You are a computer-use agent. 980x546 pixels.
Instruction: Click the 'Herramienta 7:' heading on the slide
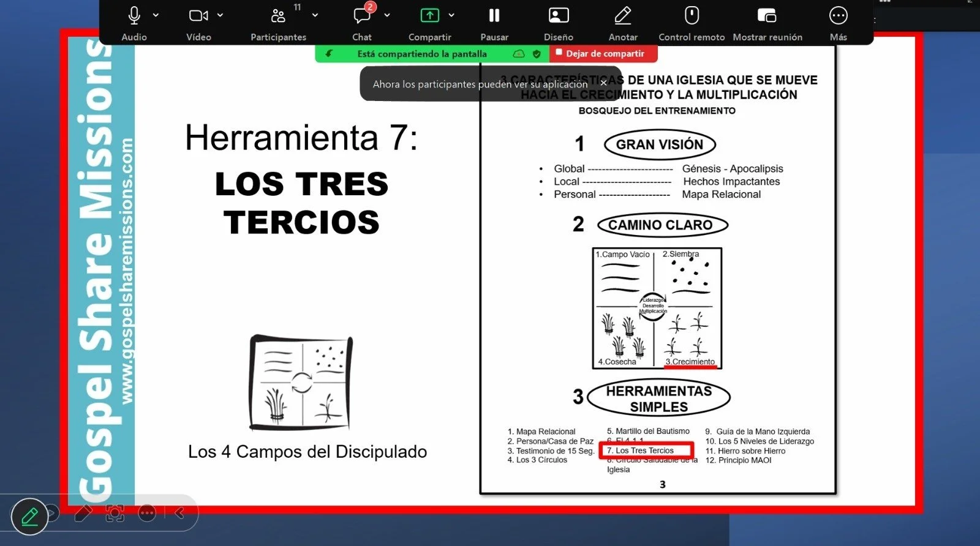[301, 138]
